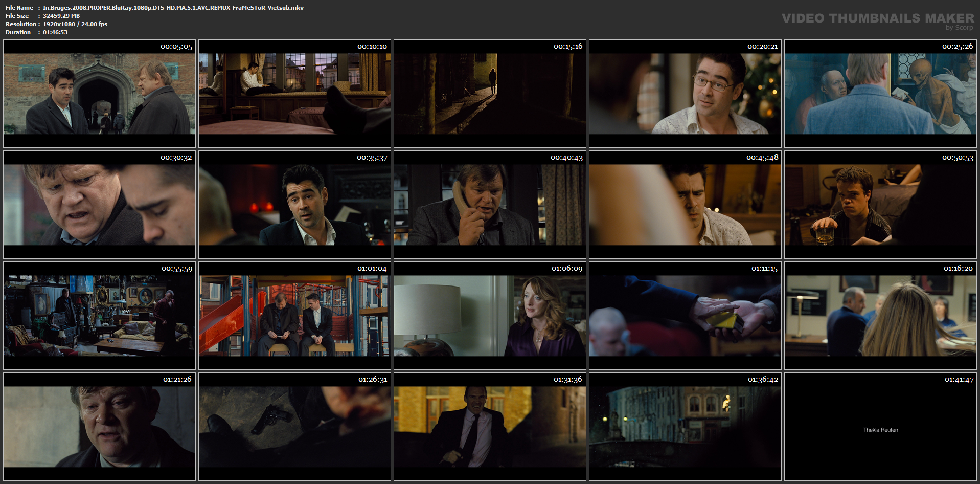This screenshot has height=484, width=980.
Task: Select the close-up thumbnail at 00:30:32
Action: (x=99, y=205)
